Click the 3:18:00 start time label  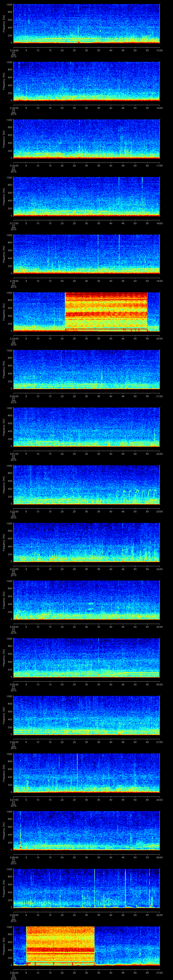pos(14,281)
